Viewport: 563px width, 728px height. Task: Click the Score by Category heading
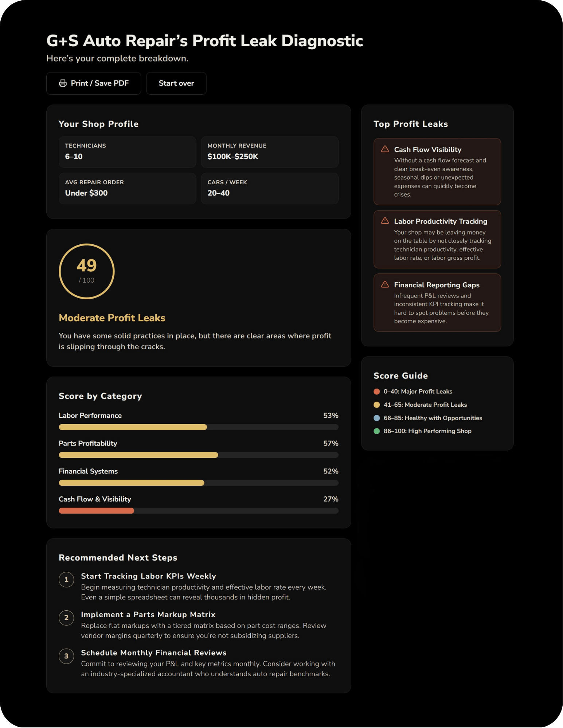click(101, 396)
